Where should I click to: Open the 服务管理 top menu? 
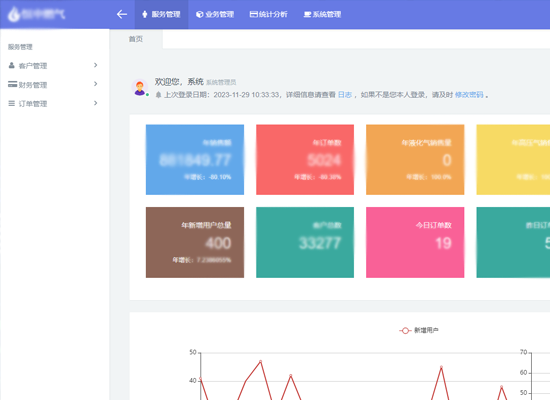click(x=161, y=14)
